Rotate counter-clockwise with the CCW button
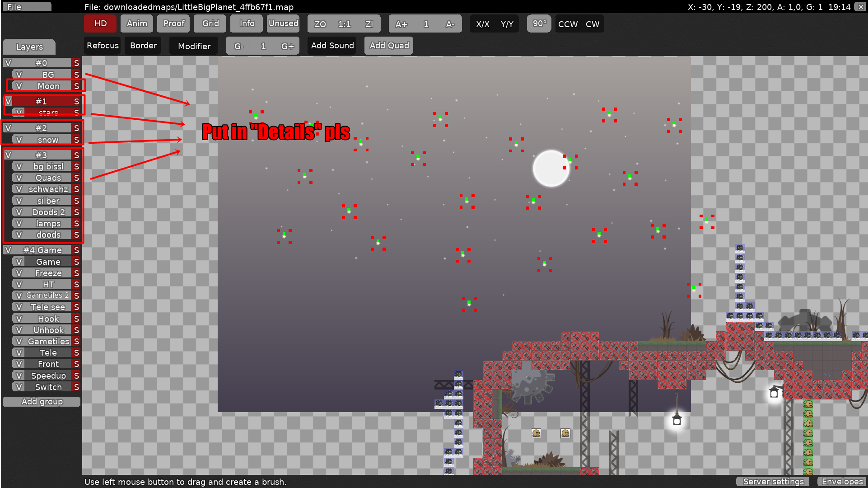The height and width of the screenshot is (488, 868). click(x=568, y=24)
